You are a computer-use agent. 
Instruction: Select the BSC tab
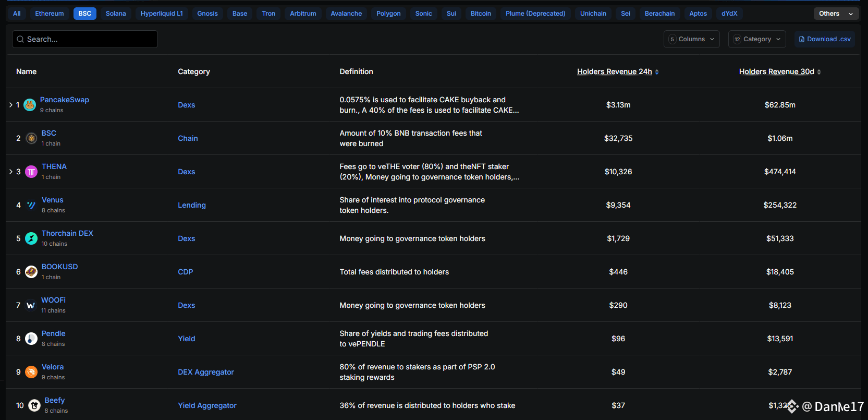click(85, 14)
